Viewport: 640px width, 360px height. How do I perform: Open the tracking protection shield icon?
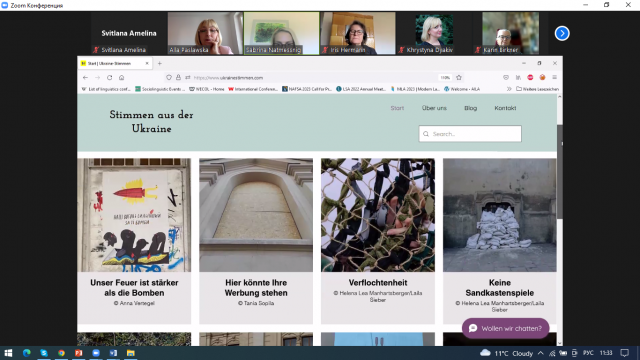(169, 78)
